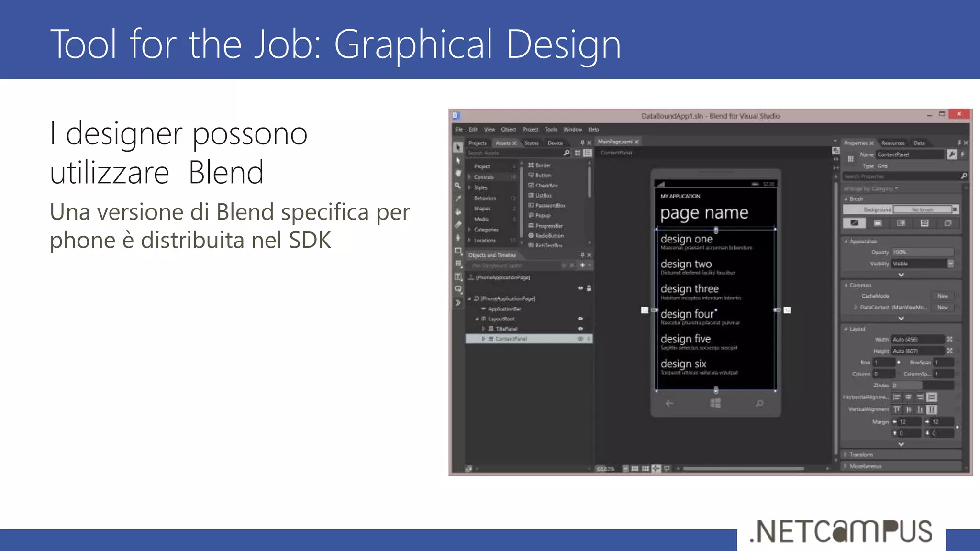Set horizontal alignment to Right

tap(920, 397)
